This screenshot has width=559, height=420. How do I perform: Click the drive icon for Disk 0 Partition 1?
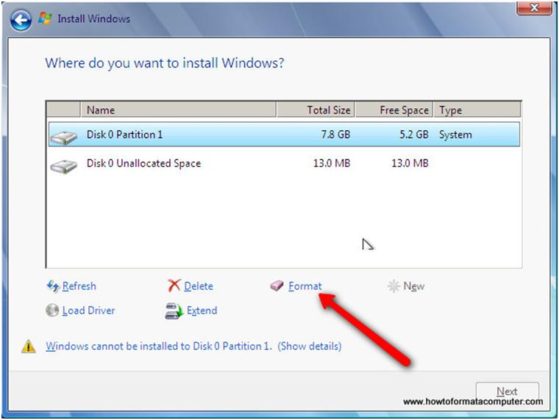click(x=63, y=137)
